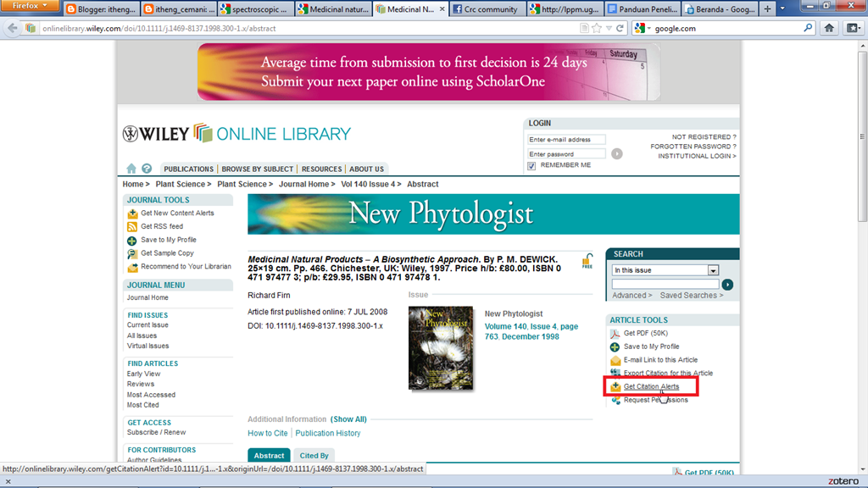Click Recommend to Your Librarian icon
Screen dimensions: 868x488
(x=132, y=267)
